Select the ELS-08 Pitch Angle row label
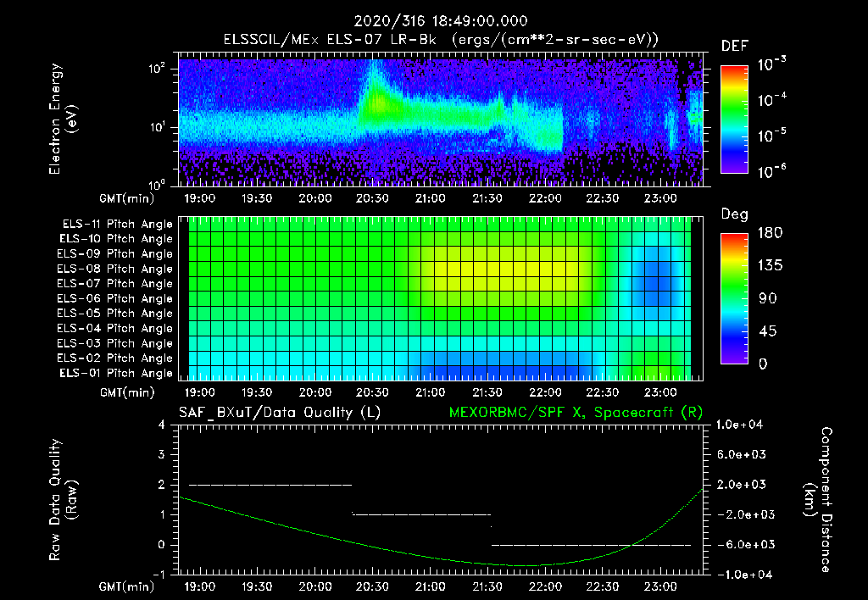This screenshot has height=600, width=868. pos(115,269)
